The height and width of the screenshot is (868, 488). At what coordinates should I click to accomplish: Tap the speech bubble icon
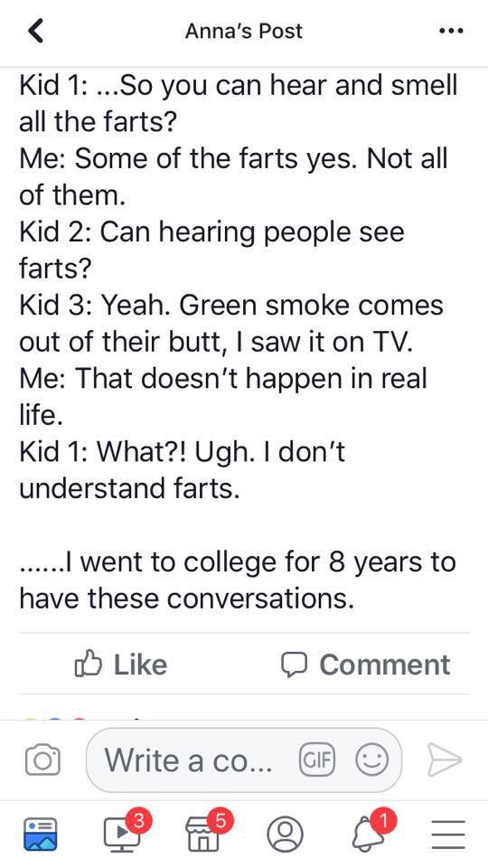click(x=294, y=665)
